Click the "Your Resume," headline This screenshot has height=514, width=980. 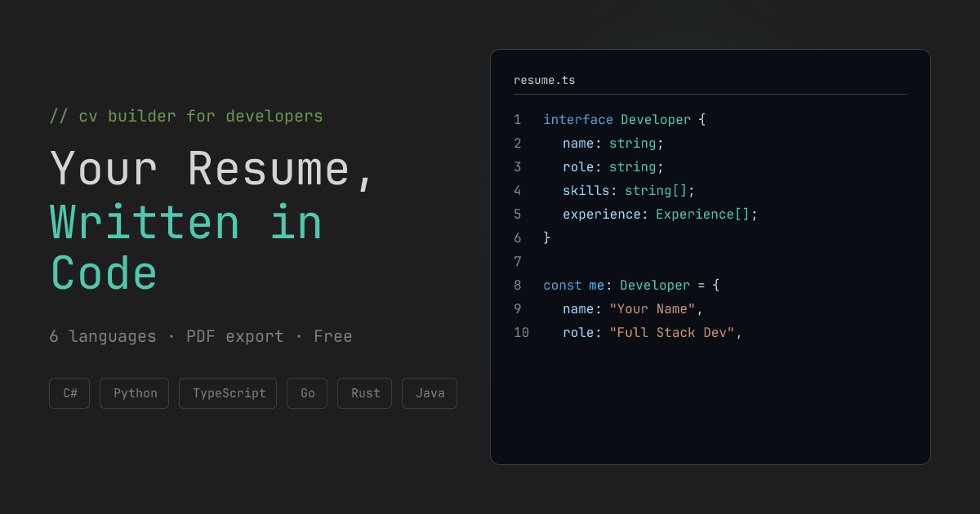pos(213,171)
